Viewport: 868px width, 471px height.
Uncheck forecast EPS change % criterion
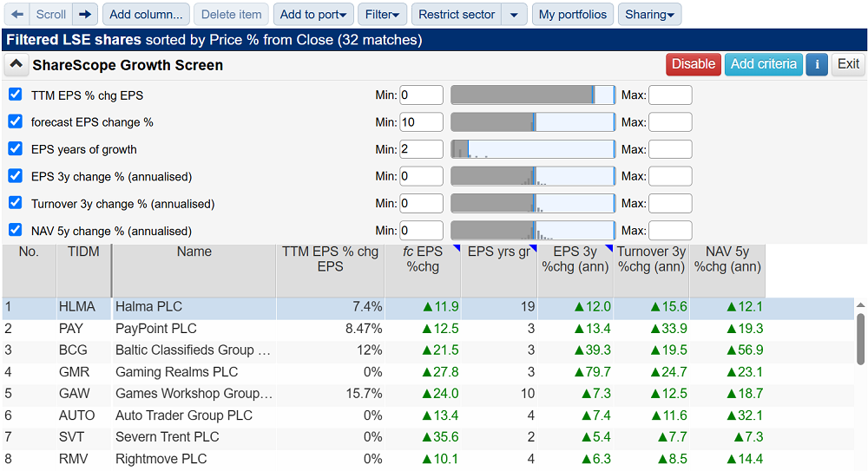click(15, 121)
